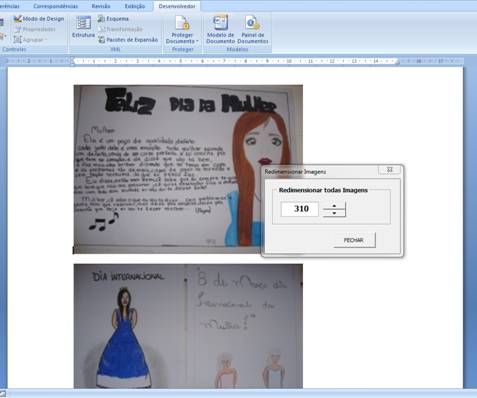Open Painel de Documentos
Viewport: 477px width, 398px height.
[253, 29]
